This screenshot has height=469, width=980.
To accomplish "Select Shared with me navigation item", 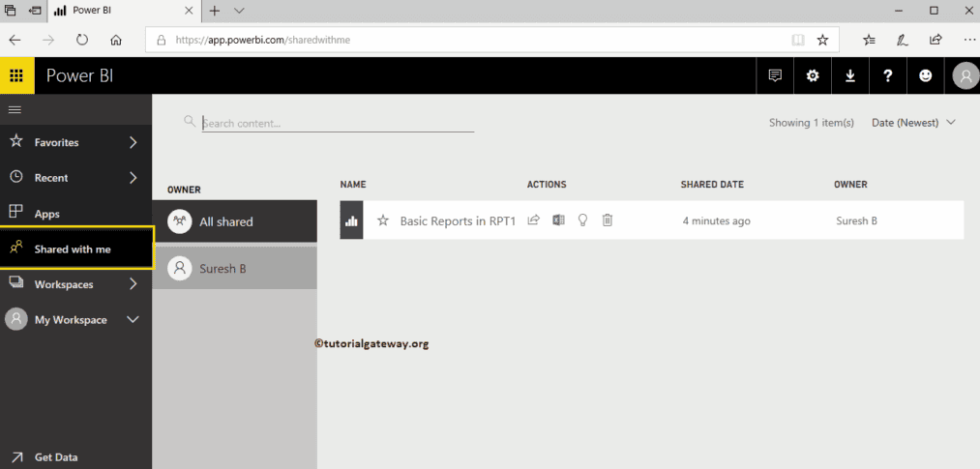I will tap(76, 249).
